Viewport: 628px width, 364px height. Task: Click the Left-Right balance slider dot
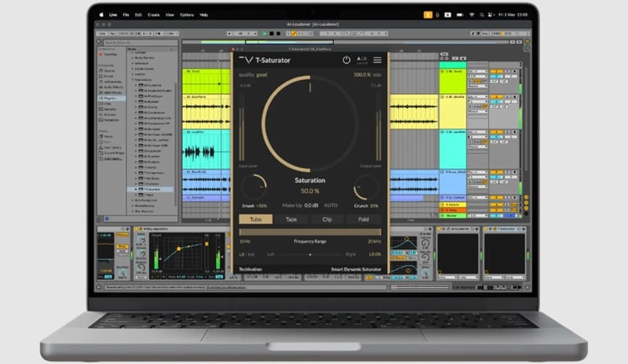coord(310,254)
